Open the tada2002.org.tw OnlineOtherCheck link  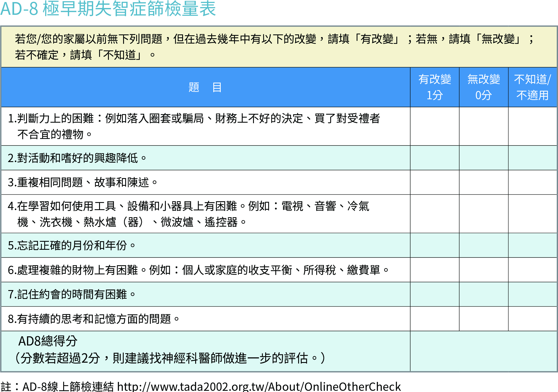(x=259, y=386)
